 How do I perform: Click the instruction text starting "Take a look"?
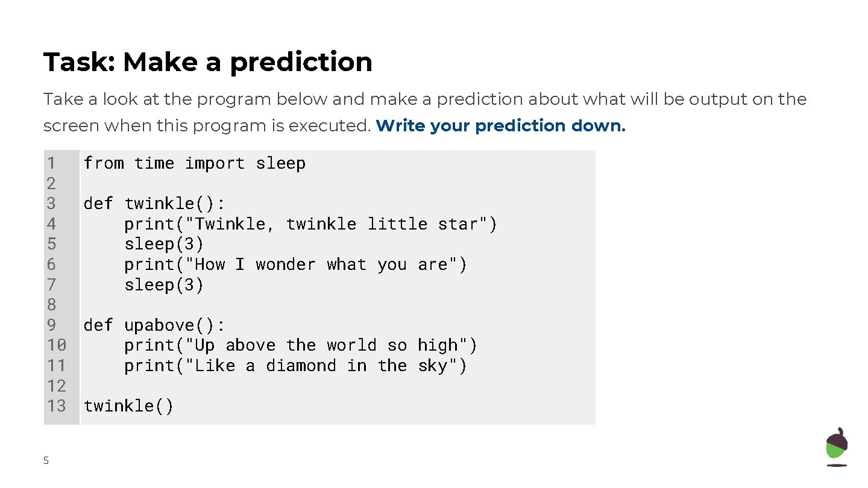424,99
